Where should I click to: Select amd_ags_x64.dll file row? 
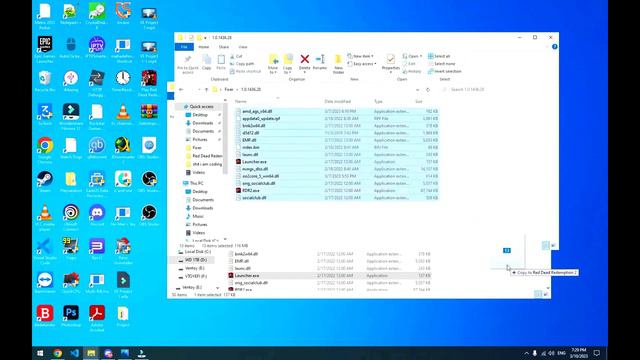[x=337, y=111]
